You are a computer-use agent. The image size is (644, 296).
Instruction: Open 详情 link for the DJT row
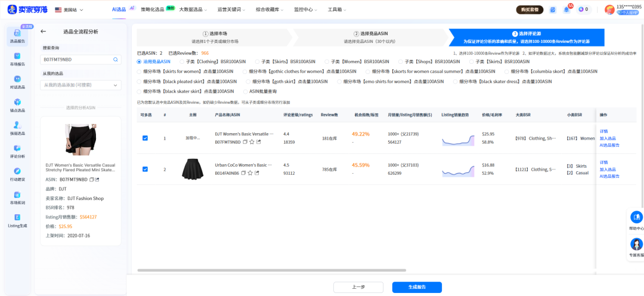(x=603, y=131)
